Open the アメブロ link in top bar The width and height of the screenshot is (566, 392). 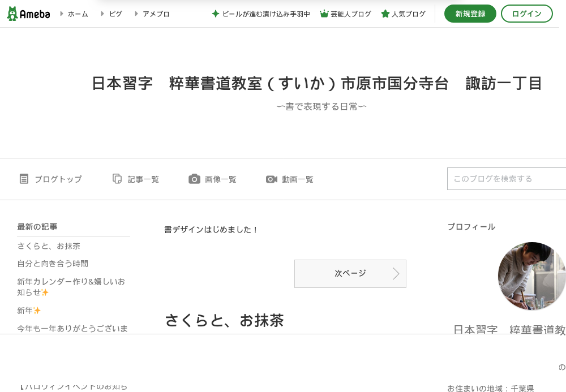pos(156,14)
